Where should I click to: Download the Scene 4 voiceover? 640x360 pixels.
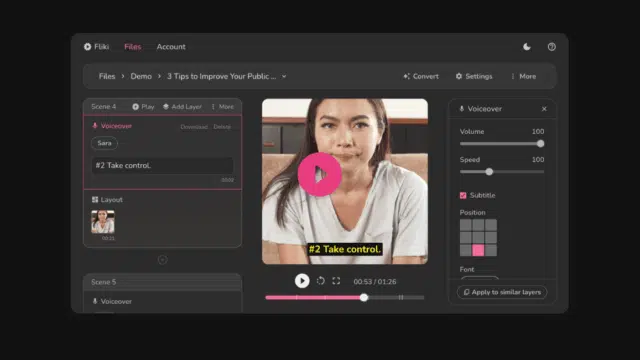click(194, 127)
